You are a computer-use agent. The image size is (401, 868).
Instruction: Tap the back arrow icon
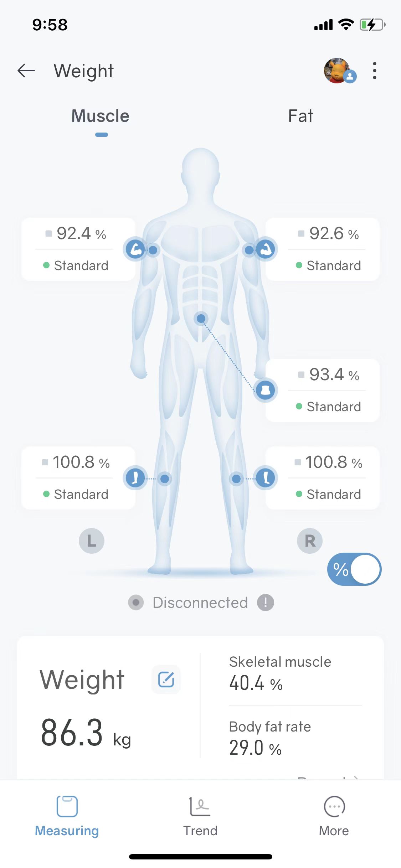coord(26,71)
